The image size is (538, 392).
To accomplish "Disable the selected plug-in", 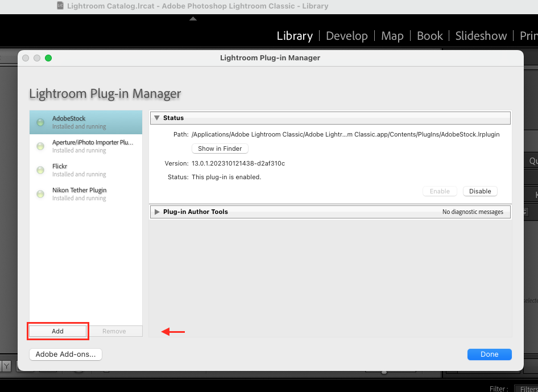I will tap(480, 191).
